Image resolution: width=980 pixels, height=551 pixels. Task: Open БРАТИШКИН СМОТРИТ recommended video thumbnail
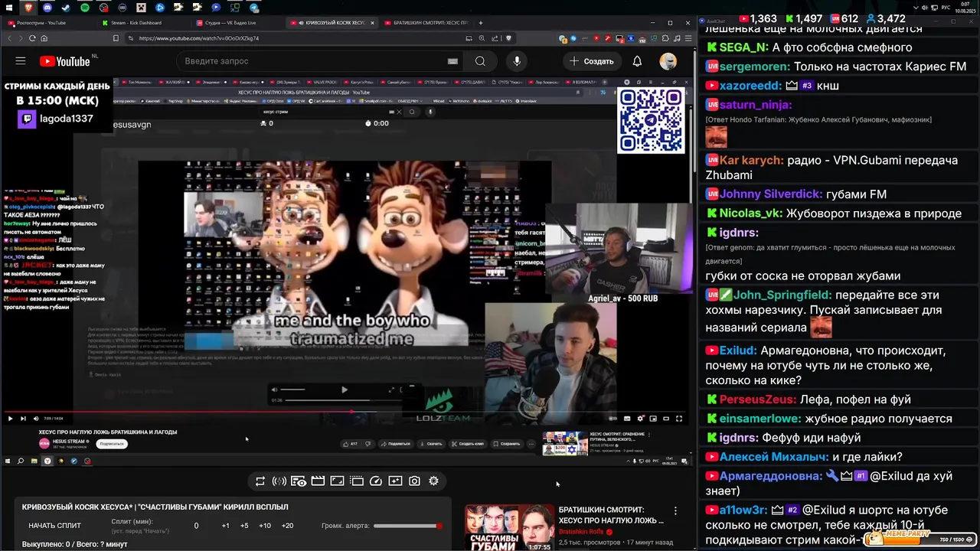(509, 528)
